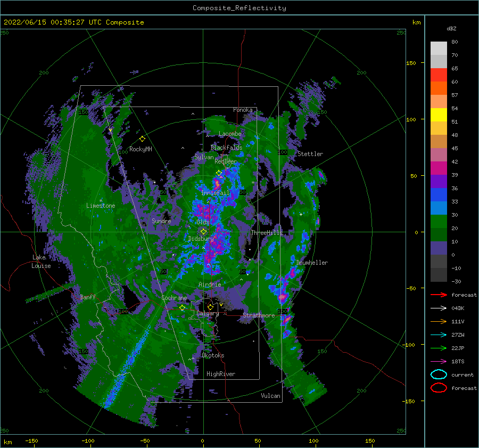
Task: Pick the slate purple 0-10 dBZ swatch
Action: click(x=439, y=248)
